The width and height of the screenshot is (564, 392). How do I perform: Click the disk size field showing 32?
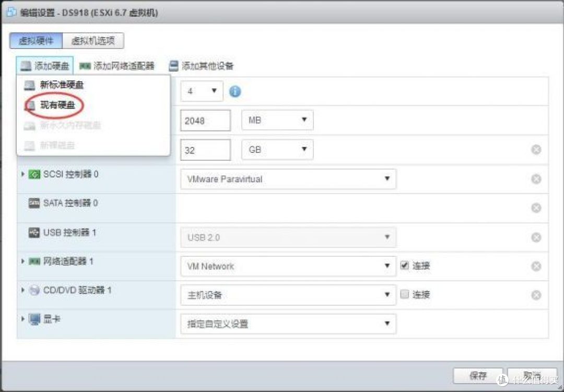click(205, 150)
